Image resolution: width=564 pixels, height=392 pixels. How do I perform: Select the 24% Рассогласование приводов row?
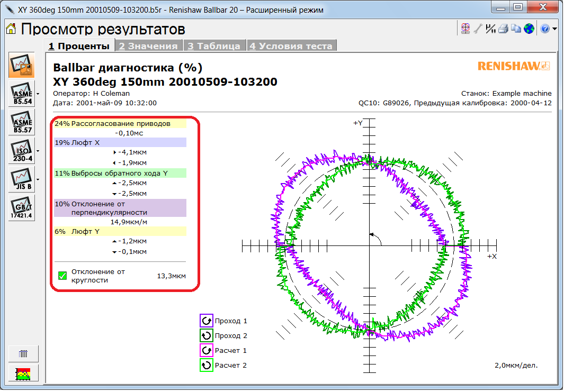[x=120, y=124]
